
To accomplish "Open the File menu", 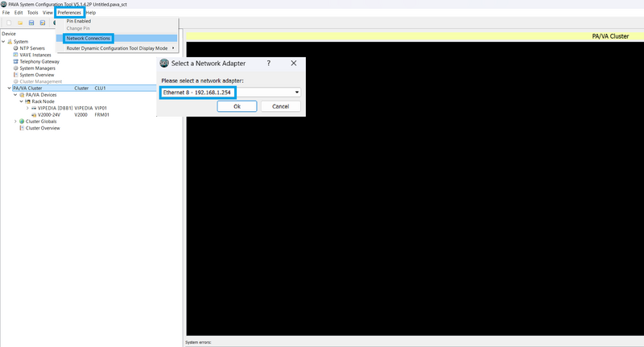I will tap(6, 13).
